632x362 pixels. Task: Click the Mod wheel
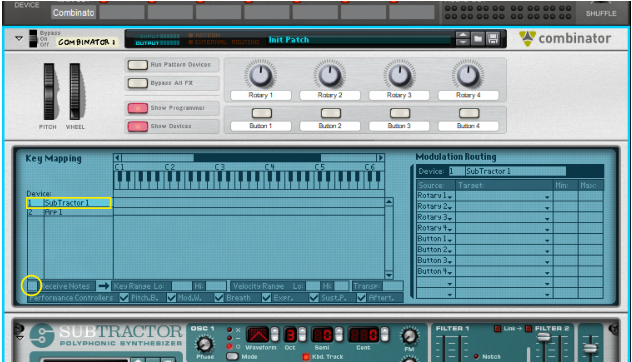(75, 92)
